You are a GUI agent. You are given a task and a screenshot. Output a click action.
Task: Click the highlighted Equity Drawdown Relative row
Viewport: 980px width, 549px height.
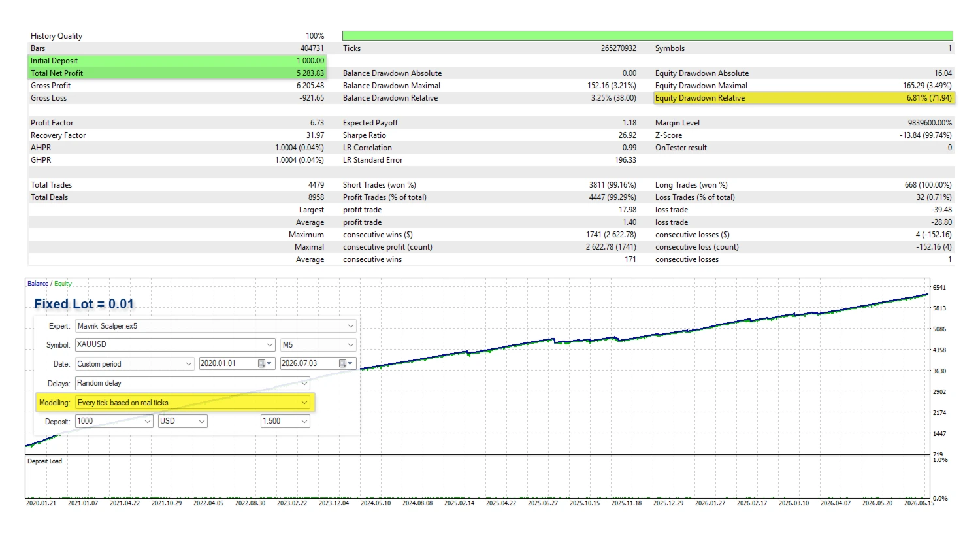804,98
